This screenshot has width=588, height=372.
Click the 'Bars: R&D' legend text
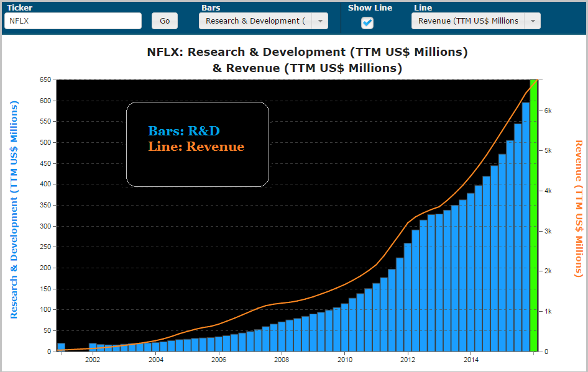click(x=184, y=131)
